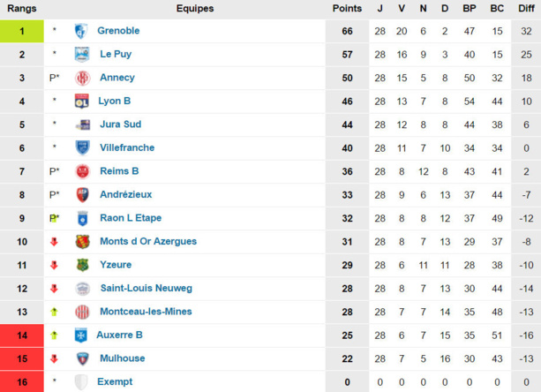Screen dimensions: 541x392
Task: Click the red rank 14 cell
Action: click(22, 335)
